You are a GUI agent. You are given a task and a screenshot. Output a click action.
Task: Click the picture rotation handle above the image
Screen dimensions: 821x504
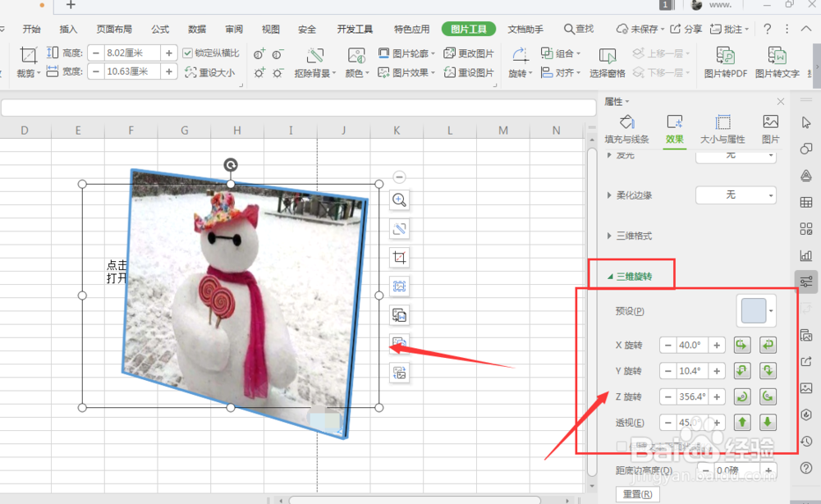[x=231, y=165]
